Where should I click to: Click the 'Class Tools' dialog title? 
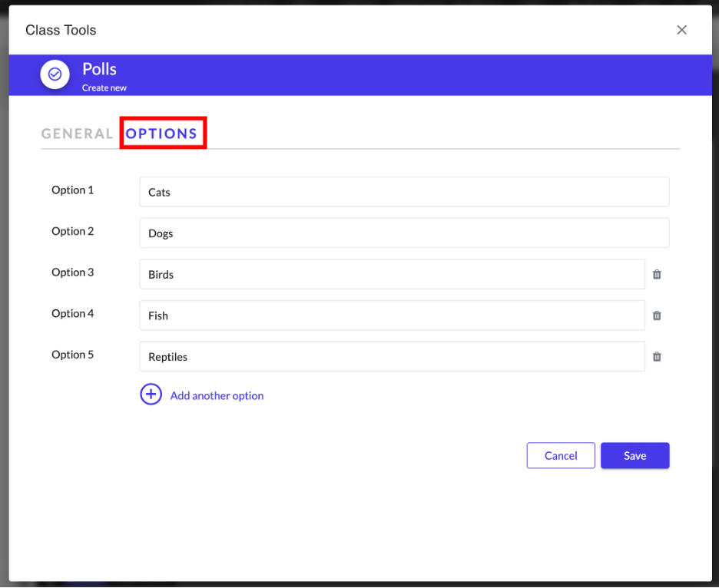(61, 30)
